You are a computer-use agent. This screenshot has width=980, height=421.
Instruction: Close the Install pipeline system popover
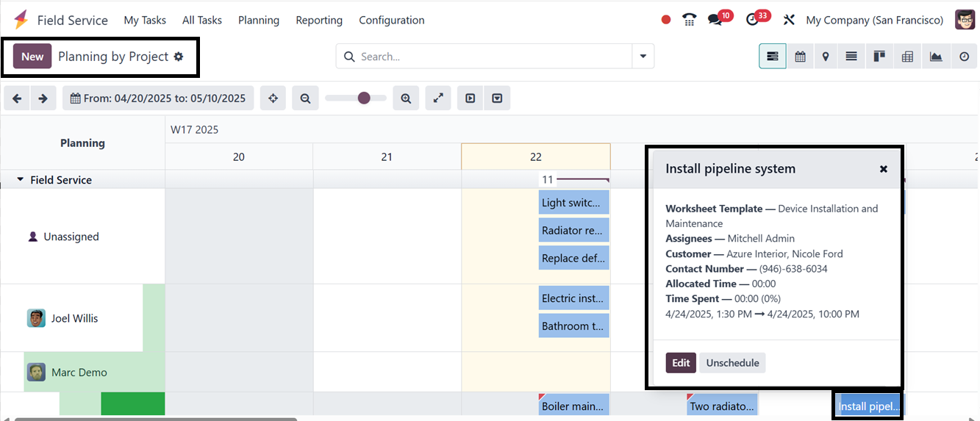click(884, 169)
